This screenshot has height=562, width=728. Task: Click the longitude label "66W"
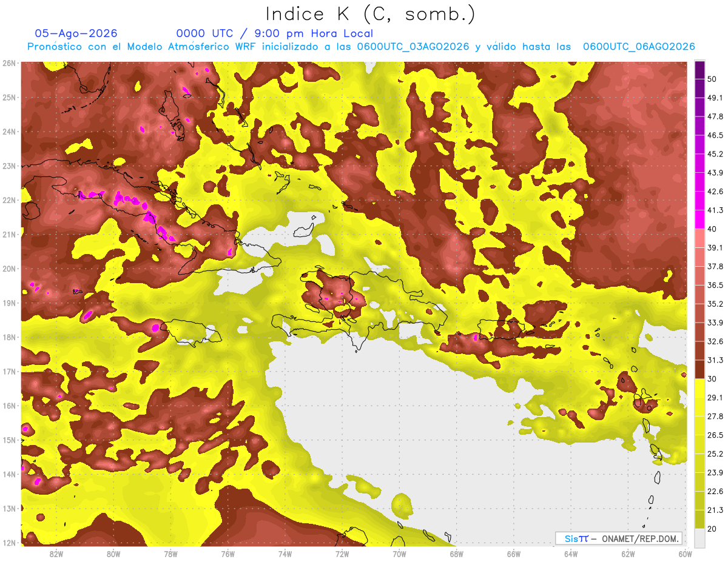(x=513, y=554)
